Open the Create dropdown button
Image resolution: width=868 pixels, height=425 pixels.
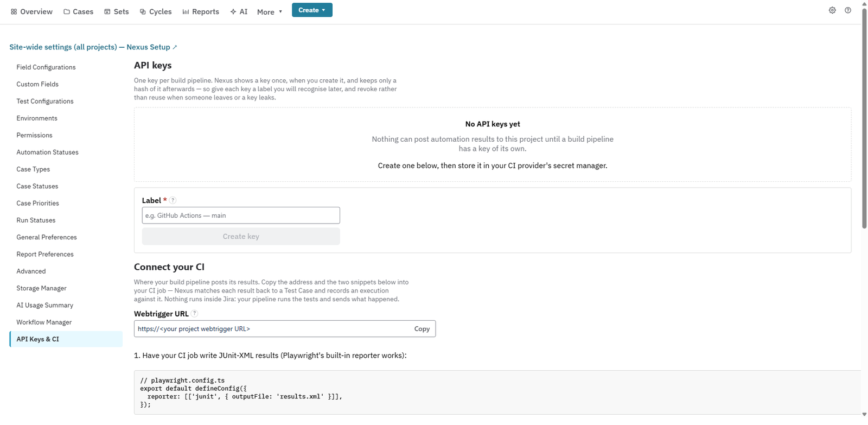point(312,10)
